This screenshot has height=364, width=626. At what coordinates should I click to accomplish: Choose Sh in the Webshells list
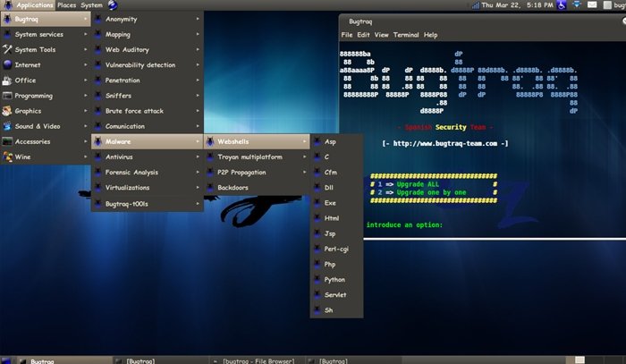pos(336,310)
